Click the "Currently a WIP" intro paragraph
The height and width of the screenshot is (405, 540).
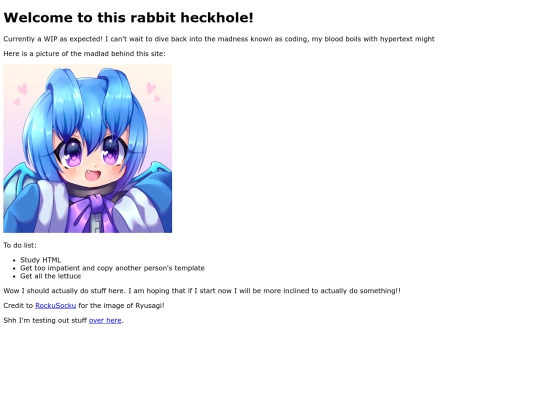pos(219,39)
